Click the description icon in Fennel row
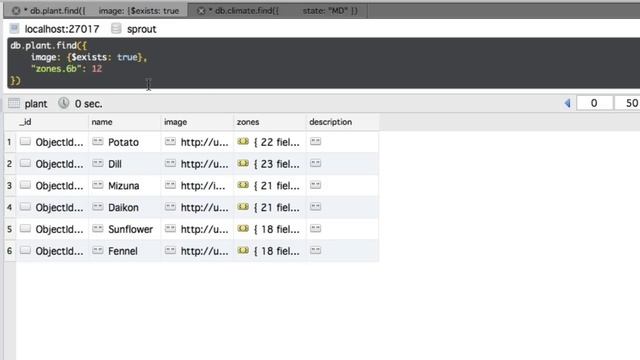 click(316, 250)
